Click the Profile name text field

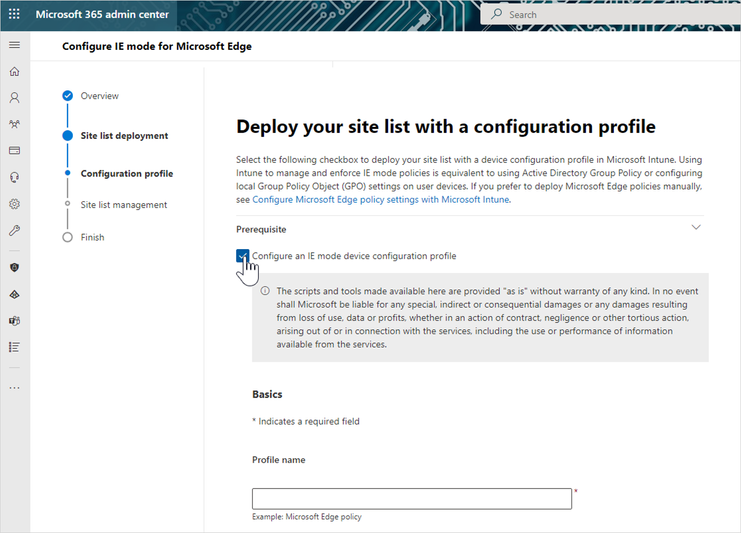click(412, 499)
